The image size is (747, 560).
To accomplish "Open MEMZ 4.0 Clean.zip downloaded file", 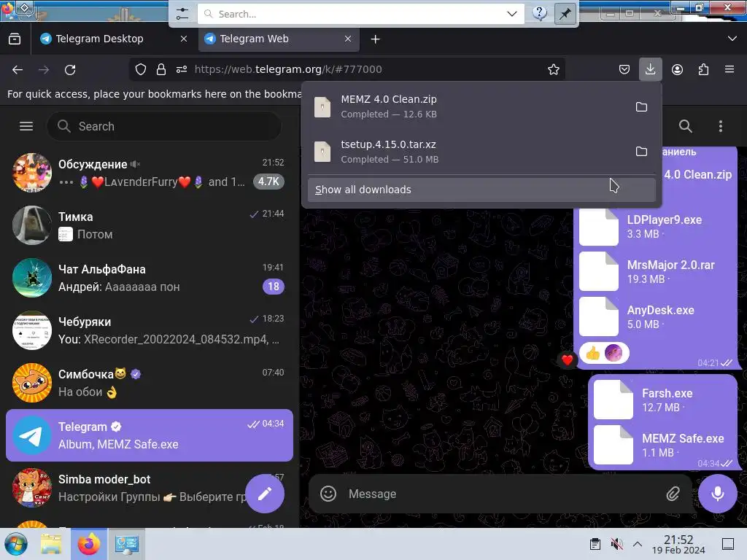I will tap(467, 106).
